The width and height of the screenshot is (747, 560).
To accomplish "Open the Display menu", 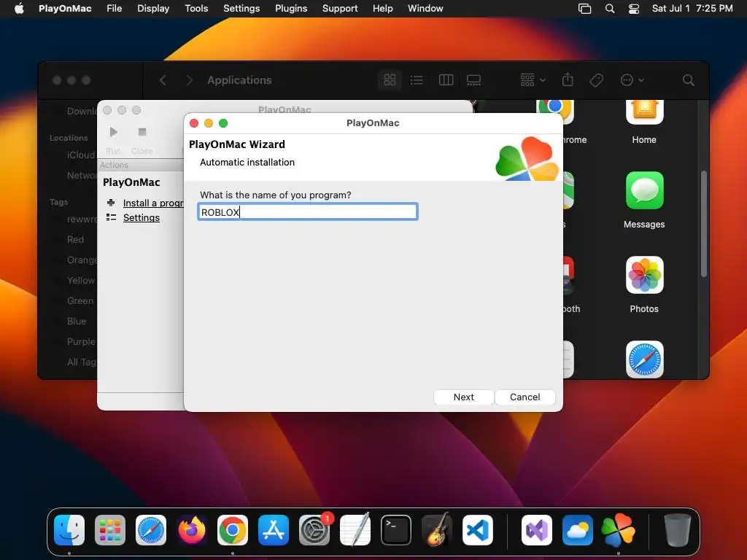I will (153, 8).
